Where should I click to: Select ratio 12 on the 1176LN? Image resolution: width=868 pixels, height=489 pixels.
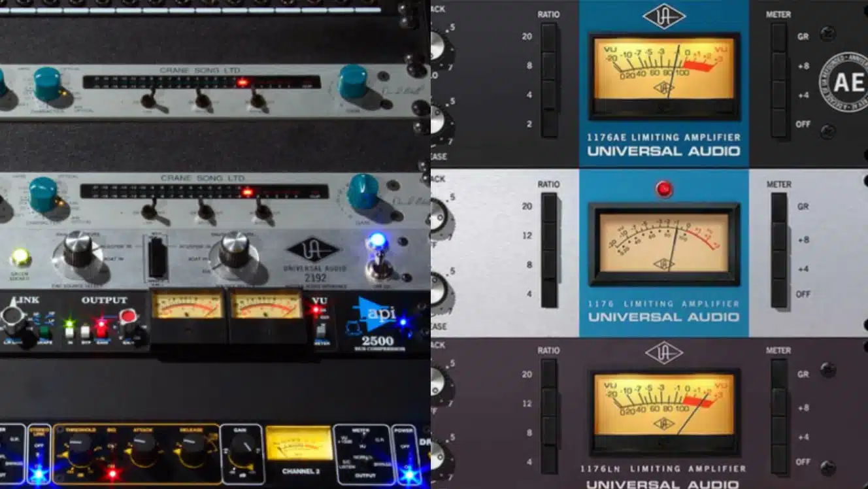[x=549, y=403]
